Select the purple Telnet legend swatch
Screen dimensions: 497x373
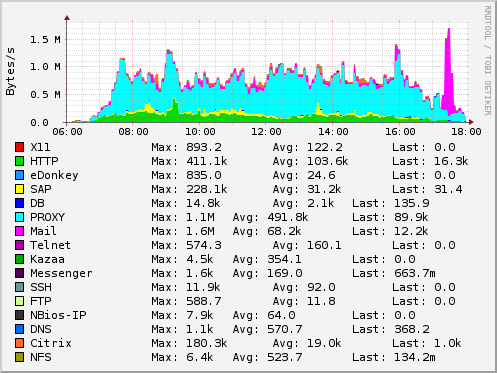click(19, 245)
